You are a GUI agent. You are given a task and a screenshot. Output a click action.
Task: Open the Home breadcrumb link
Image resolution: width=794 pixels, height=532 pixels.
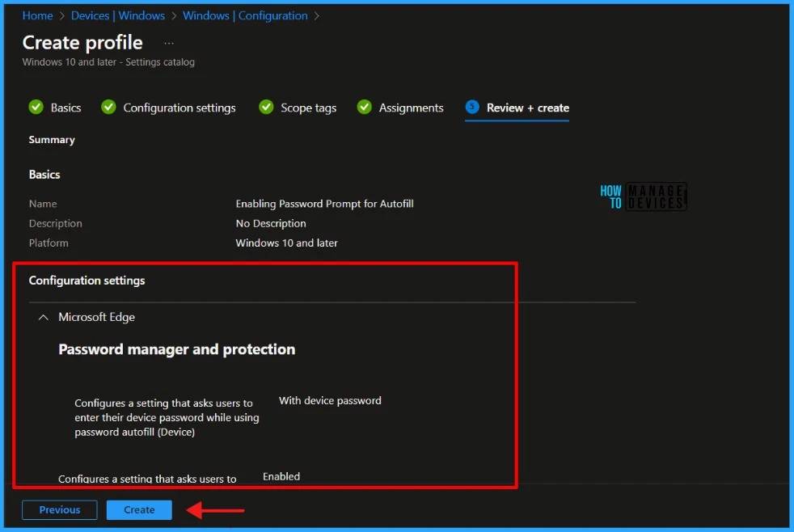click(x=37, y=15)
